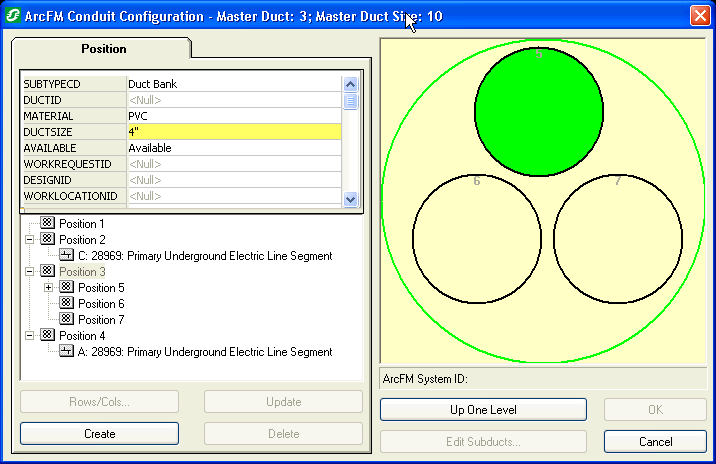This screenshot has width=716, height=464.
Task: Click the Position 6 duct icon in tree
Action: [66, 304]
